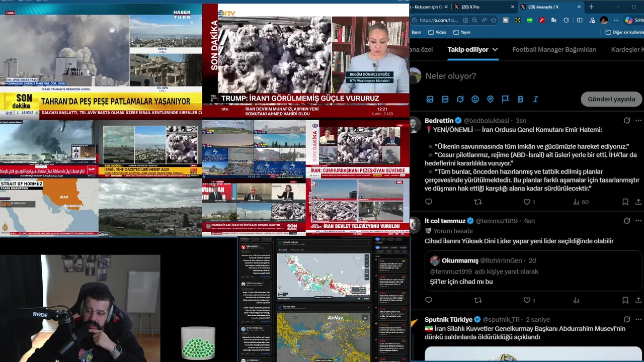Reply to lt col temmuz's post
This screenshot has height=362, width=644.
tap(429, 300)
